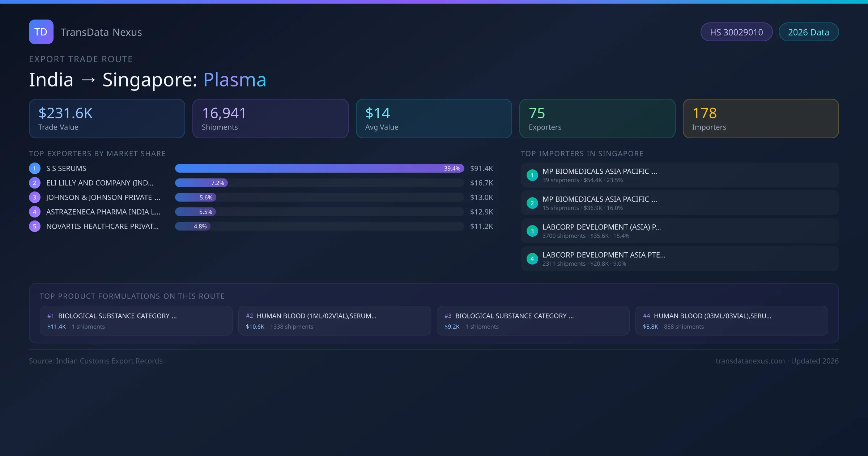Open AstraZeneca Pharma India exporter row
The width and height of the screenshot is (868, 456).
(103, 212)
